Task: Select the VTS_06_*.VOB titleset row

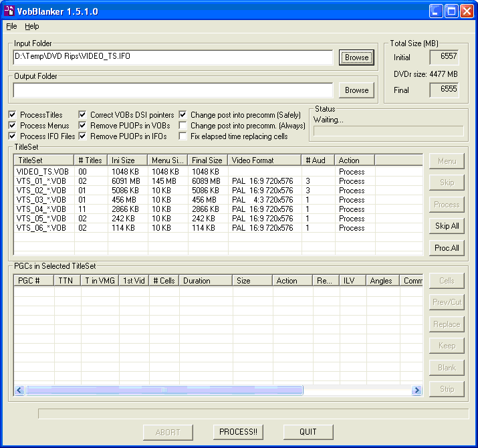Action: pyautogui.click(x=218, y=228)
